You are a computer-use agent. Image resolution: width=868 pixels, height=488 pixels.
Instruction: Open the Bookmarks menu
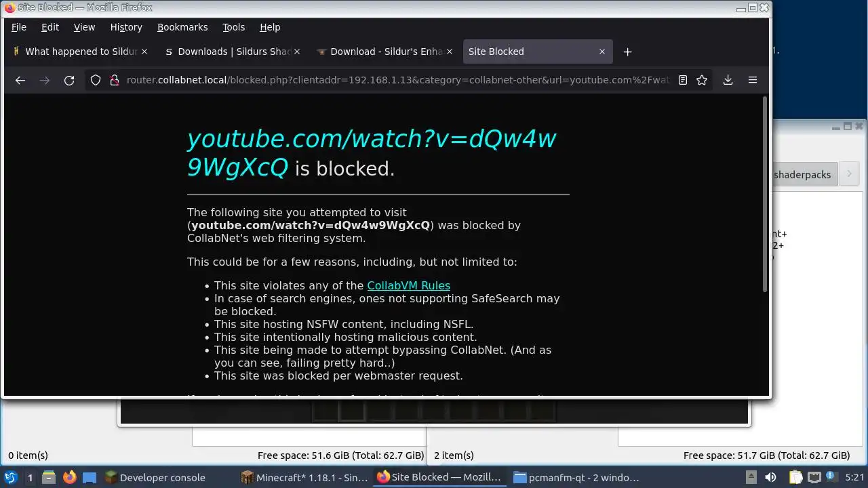pyautogui.click(x=182, y=27)
